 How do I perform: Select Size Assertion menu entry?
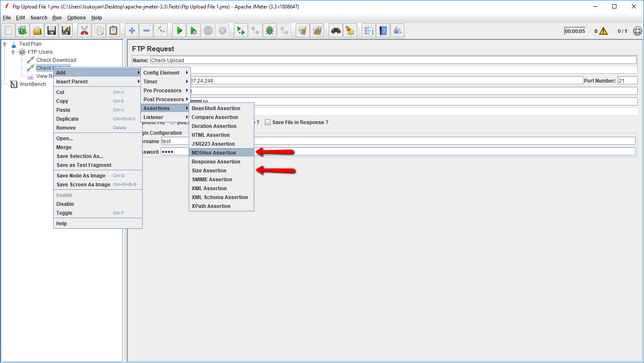tap(209, 171)
